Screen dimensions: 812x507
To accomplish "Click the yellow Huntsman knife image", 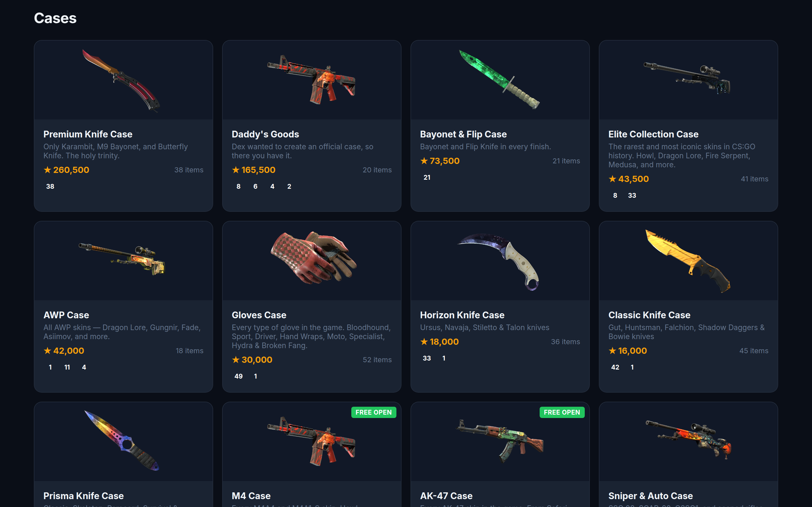I will pyautogui.click(x=688, y=261).
